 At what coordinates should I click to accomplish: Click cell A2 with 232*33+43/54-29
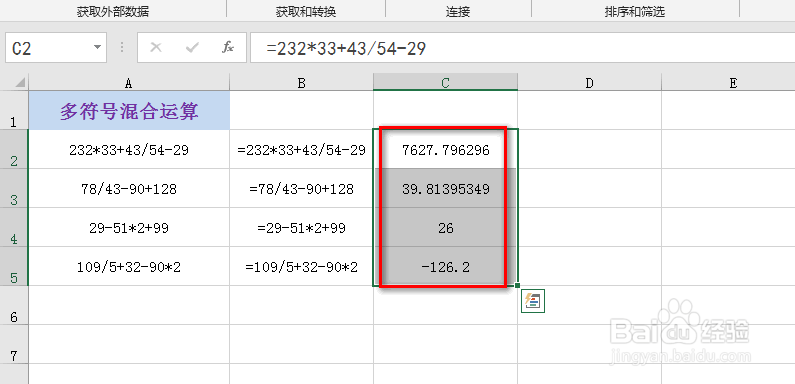(x=129, y=150)
